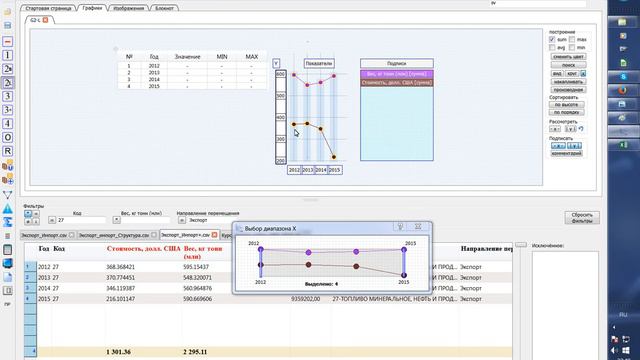Click the blue document page icon in sidebar
The height and width of the screenshot is (360, 640).
pyautogui.click(x=7, y=277)
